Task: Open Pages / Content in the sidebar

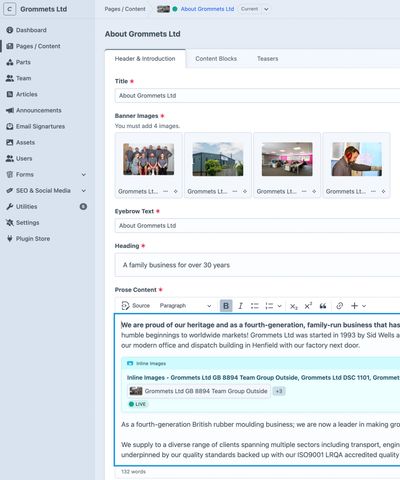Action: (33, 46)
